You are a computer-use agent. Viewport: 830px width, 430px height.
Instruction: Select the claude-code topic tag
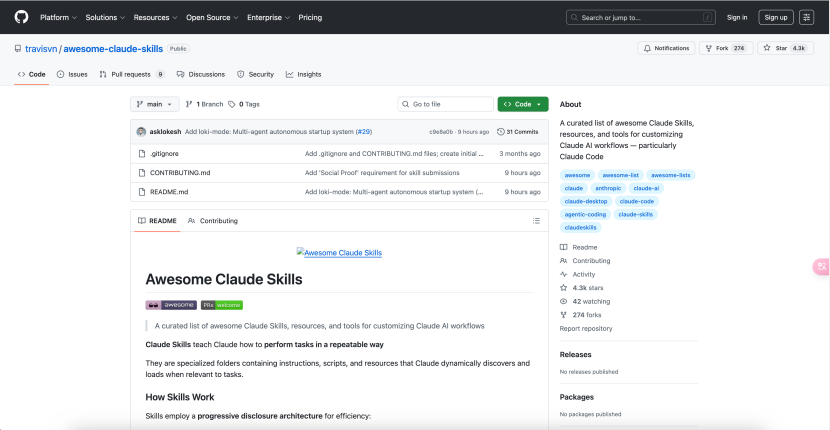637,201
